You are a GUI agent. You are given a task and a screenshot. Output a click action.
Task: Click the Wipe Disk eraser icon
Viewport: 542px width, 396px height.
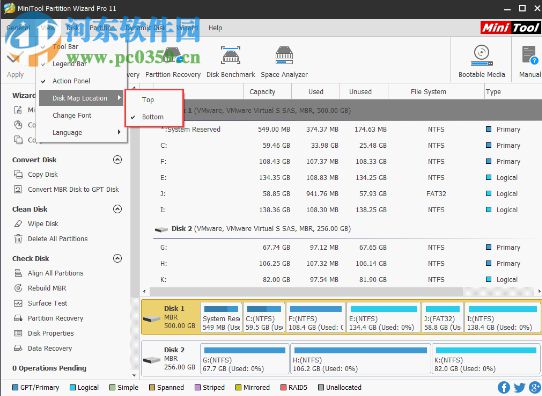(x=18, y=224)
